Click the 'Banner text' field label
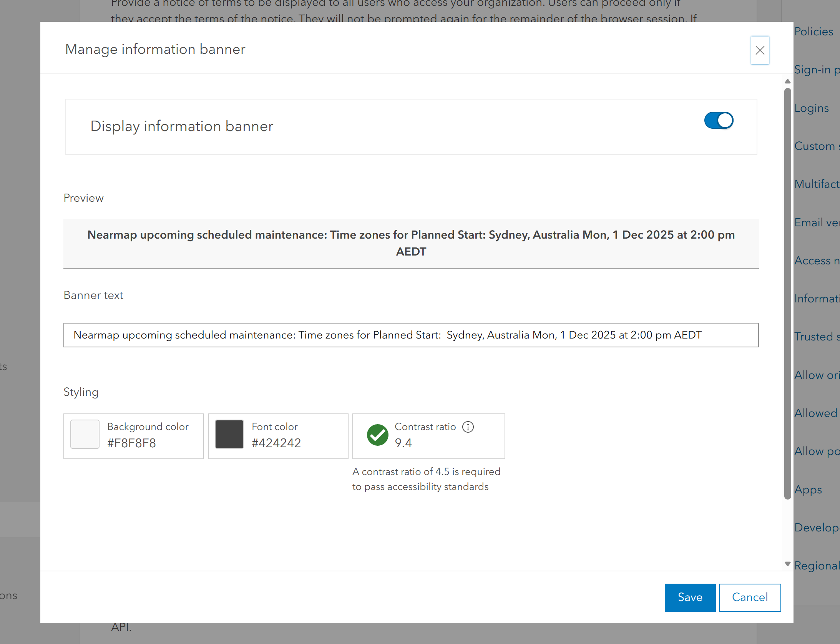Screen dimensions: 840x644 (x=93, y=295)
